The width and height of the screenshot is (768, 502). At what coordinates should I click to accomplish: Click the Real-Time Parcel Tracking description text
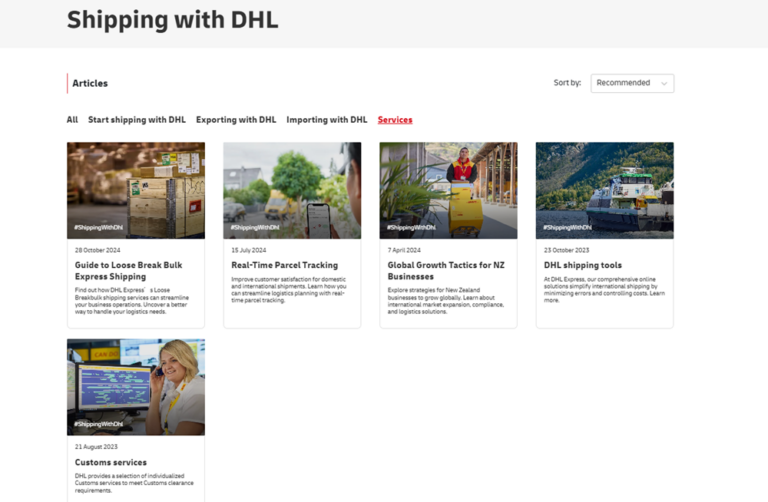[x=290, y=290]
